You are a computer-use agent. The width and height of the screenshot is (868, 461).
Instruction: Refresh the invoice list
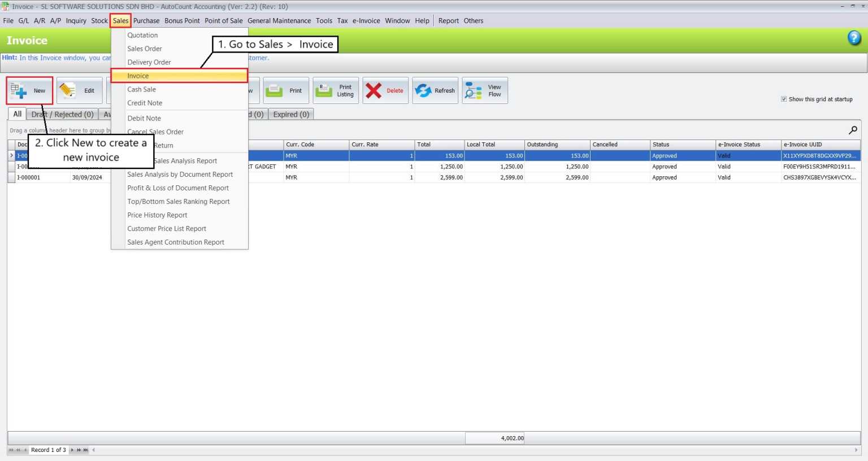point(435,90)
